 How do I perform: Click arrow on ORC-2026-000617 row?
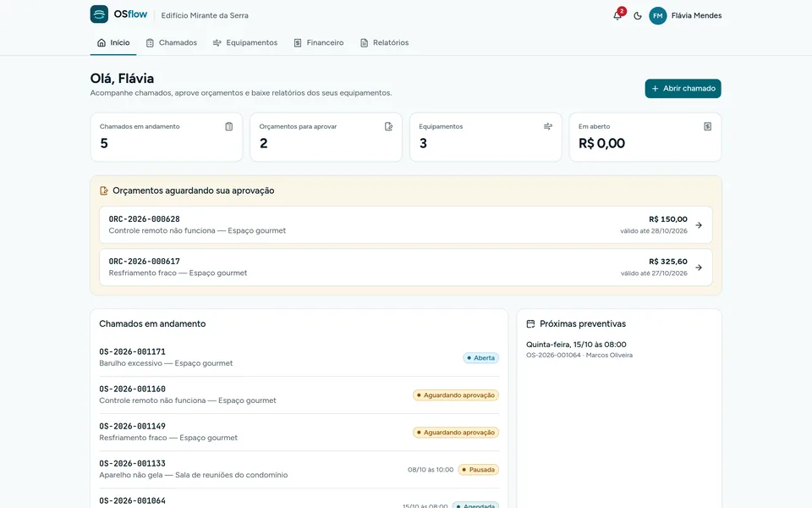pos(699,268)
